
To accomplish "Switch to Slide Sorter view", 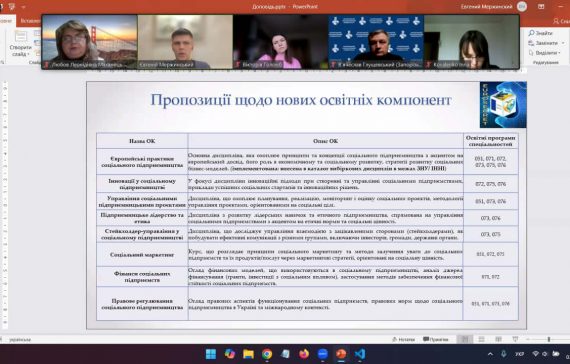I will click(x=482, y=339).
